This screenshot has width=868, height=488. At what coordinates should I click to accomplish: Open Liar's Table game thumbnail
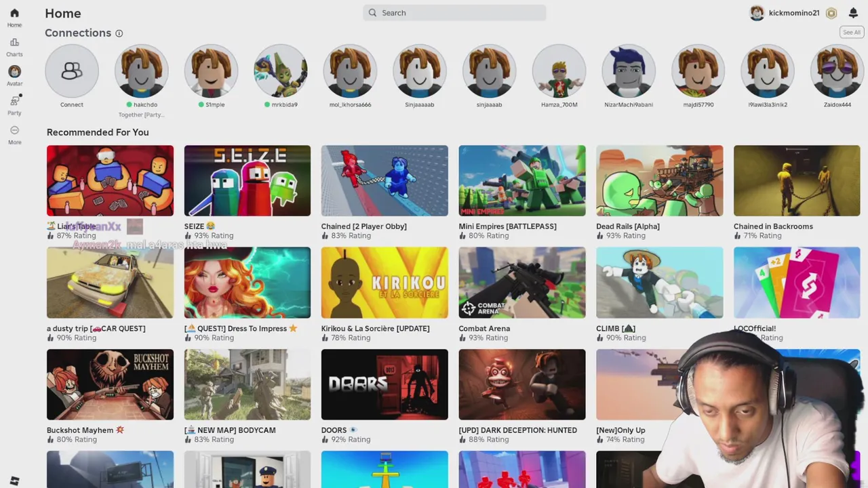click(110, 180)
